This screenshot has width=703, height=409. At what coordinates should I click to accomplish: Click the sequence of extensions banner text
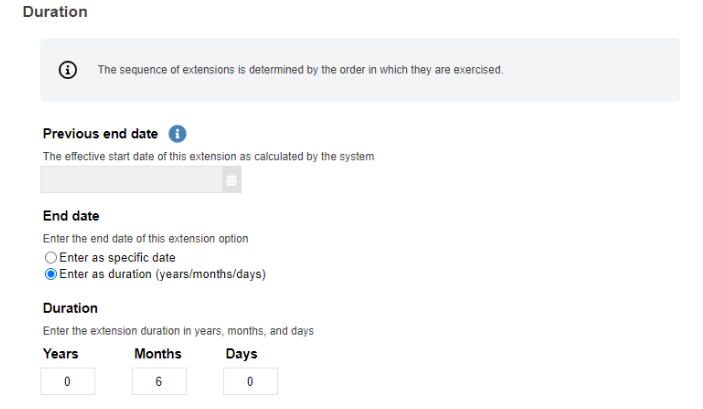coord(299,70)
